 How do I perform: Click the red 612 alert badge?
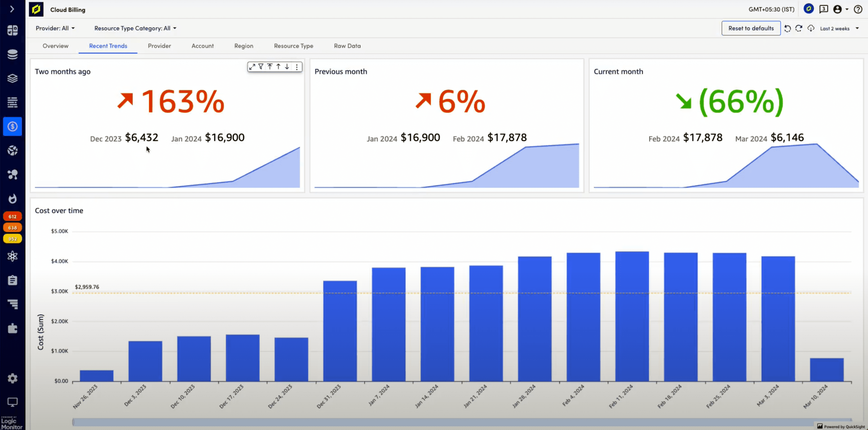click(12, 217)
